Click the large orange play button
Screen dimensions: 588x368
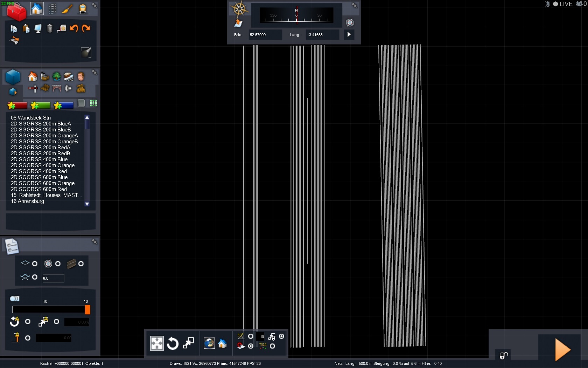click(x=563, y=350)
